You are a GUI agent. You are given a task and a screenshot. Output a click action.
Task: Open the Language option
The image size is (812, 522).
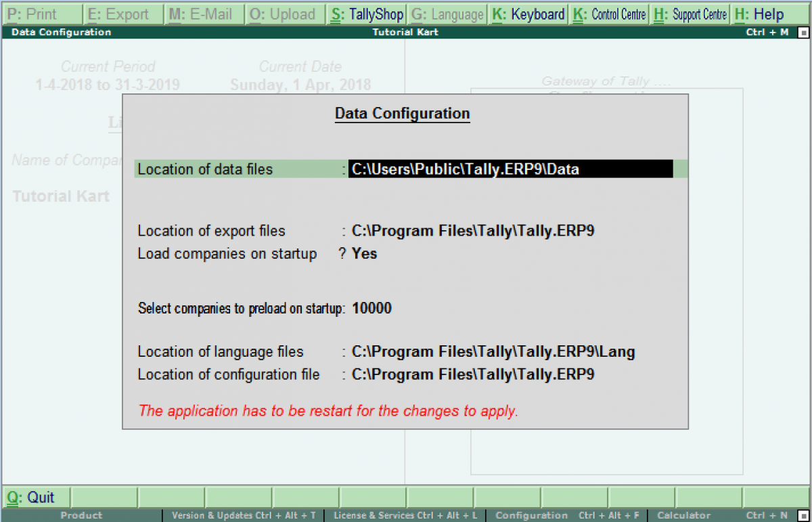tap(447, 14)
